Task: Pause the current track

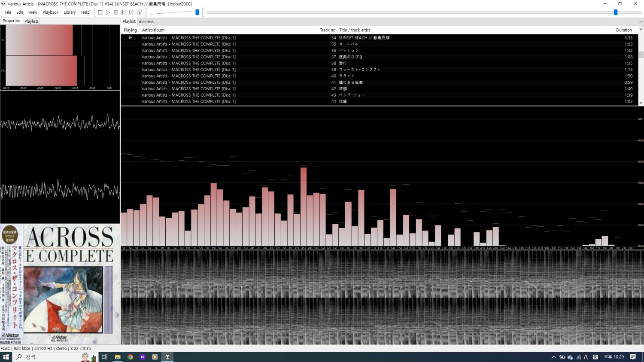Action: pos(115,12)
